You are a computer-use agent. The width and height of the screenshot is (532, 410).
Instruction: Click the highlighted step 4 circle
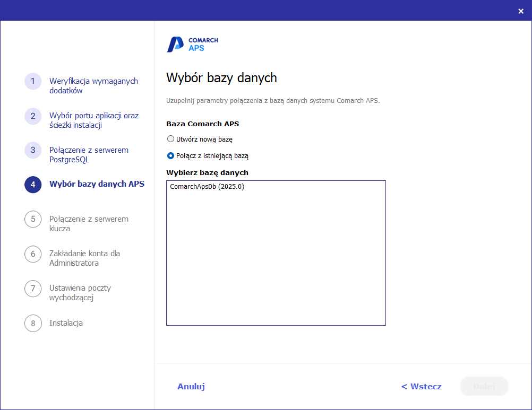pyautogui.click(x=32, y=184)
